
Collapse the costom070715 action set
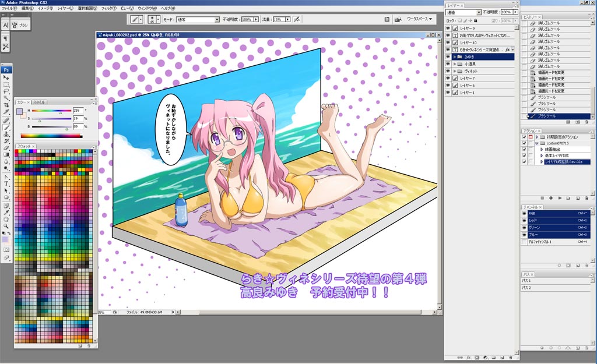(x=537, y=143)
